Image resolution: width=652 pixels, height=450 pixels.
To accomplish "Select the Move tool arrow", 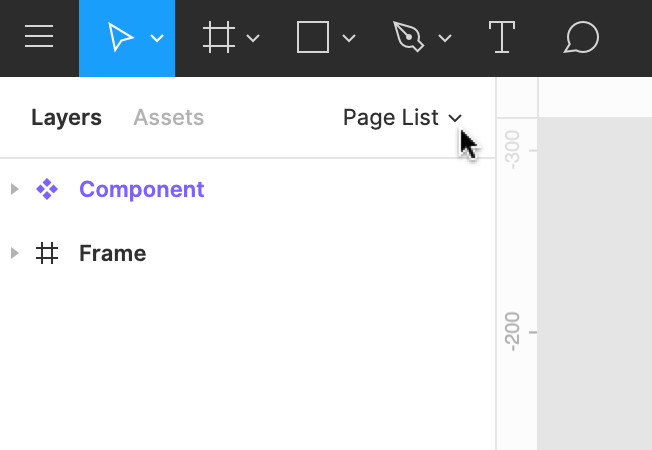I will click(x=120, y=38).
